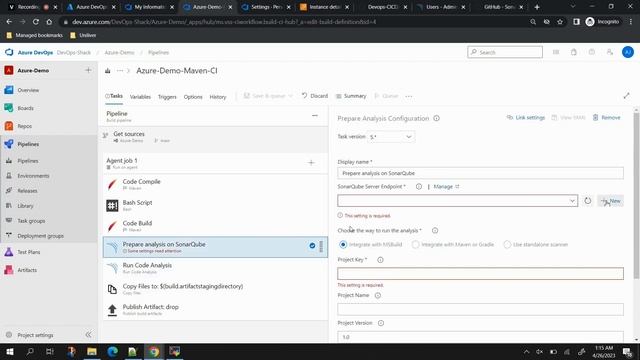Select Integrate with Maven or Gradle
640x360 pixels.
[x=416, y=244]
